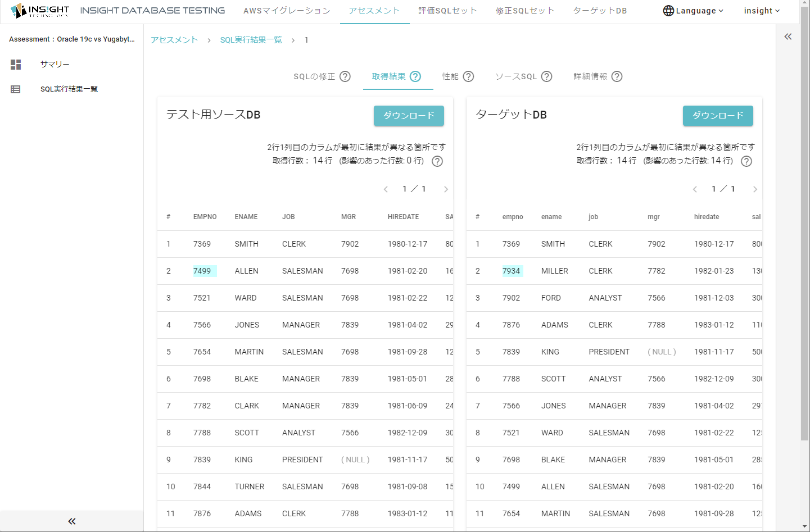810x532 pixels.
Task: Expand the right panel double chevron
Action: tap(788, 37)
